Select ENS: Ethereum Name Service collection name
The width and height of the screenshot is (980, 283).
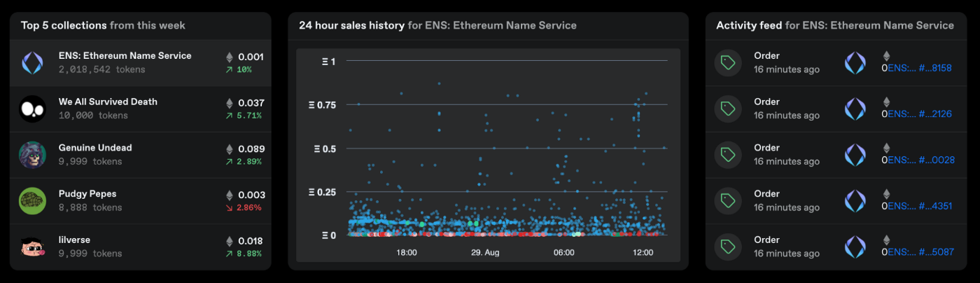pos(125,56)
